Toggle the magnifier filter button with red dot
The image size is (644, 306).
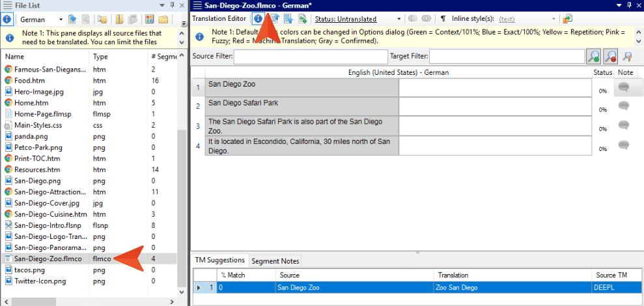pos(609,56)
